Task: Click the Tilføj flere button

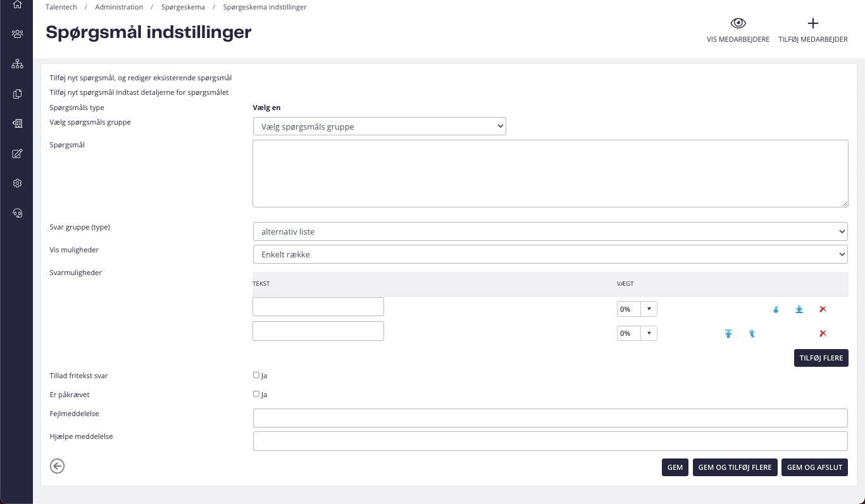Action: click(x=821, y=358)
